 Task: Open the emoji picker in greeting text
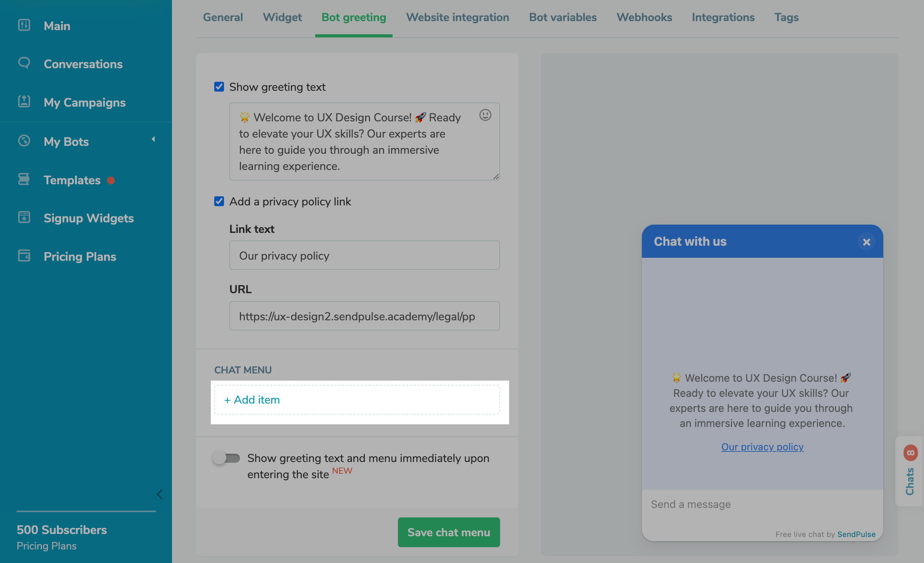click(x=486, y=115)
